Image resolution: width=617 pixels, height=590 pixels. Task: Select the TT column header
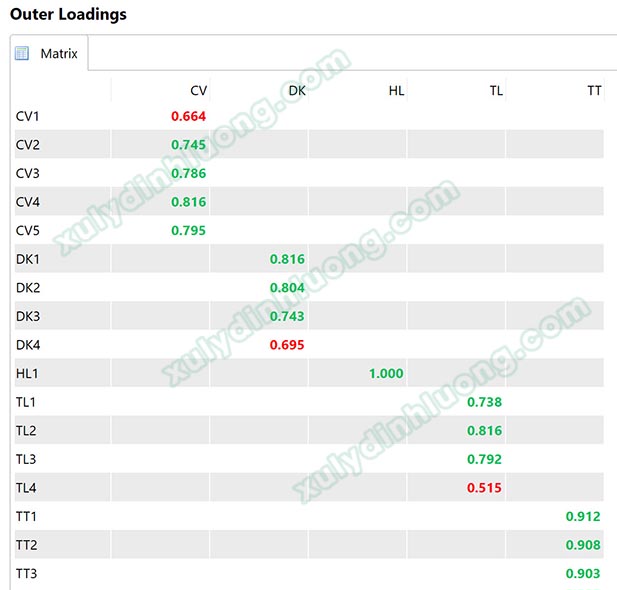point(594,91)
